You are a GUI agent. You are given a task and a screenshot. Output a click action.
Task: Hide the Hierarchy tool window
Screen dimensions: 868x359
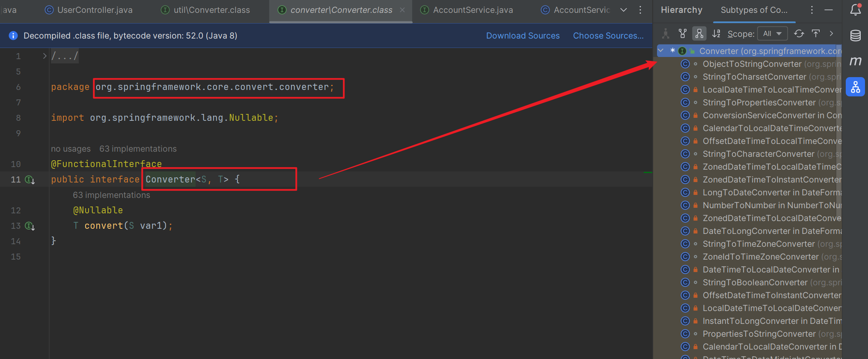click(829, 10)
